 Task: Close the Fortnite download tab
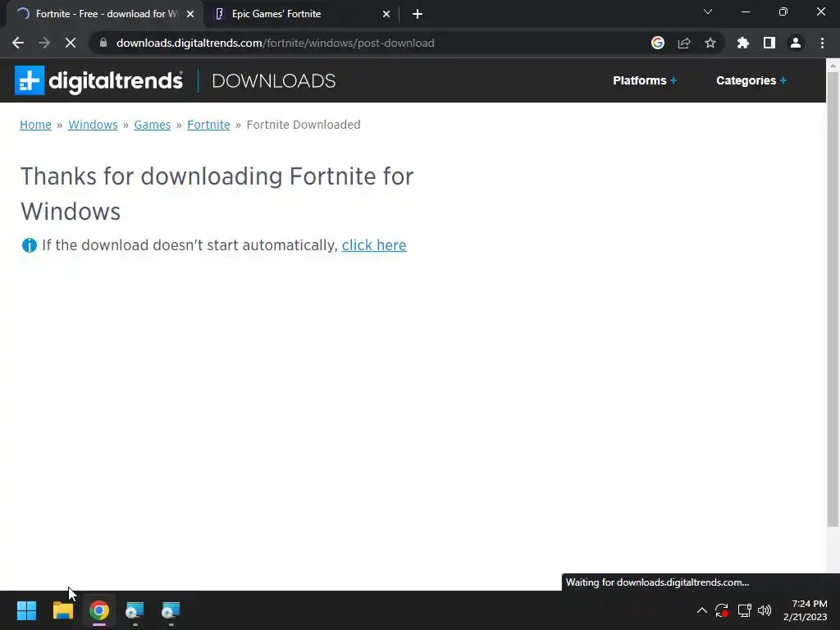coord(190,14)
